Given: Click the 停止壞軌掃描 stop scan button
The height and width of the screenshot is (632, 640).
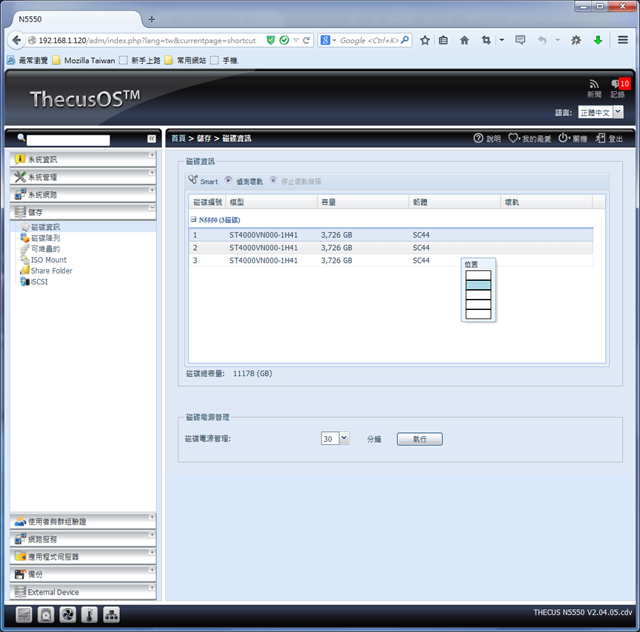Looking at the screenshot, I should pos(296,181).
